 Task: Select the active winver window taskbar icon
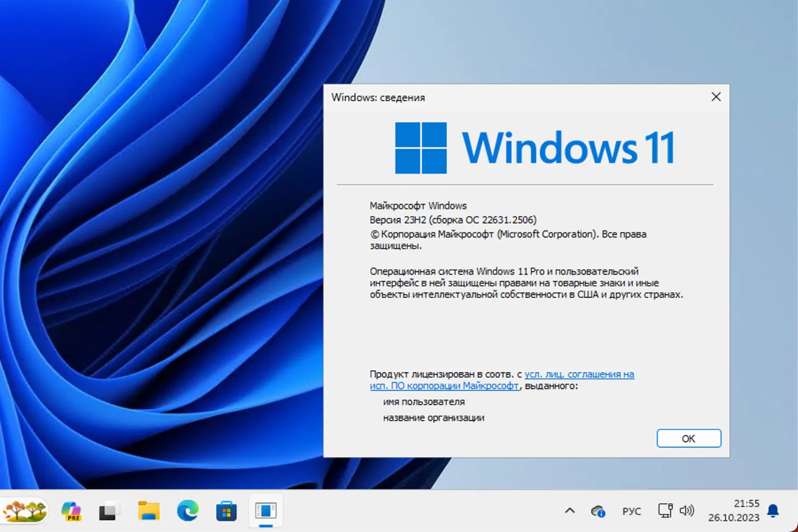tap(265, 511)
